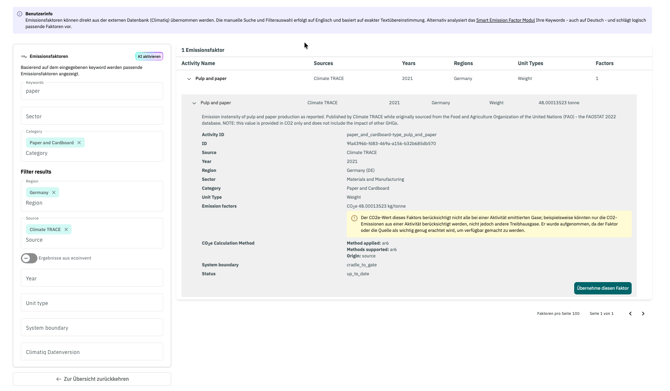The height and width of the screenshot is (391, 670).
Task: Click the Germany (DE) region value
Action: [x=361, y=171]
